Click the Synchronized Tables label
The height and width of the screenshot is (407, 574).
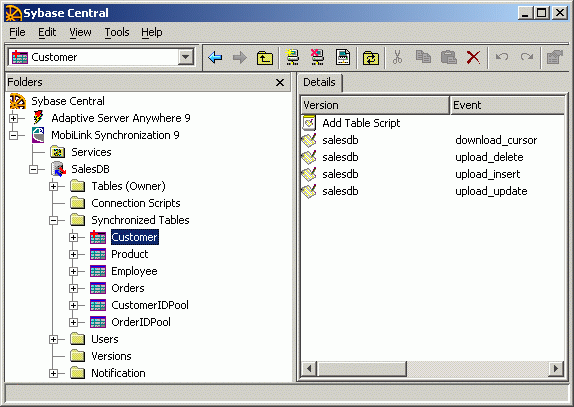140,220
